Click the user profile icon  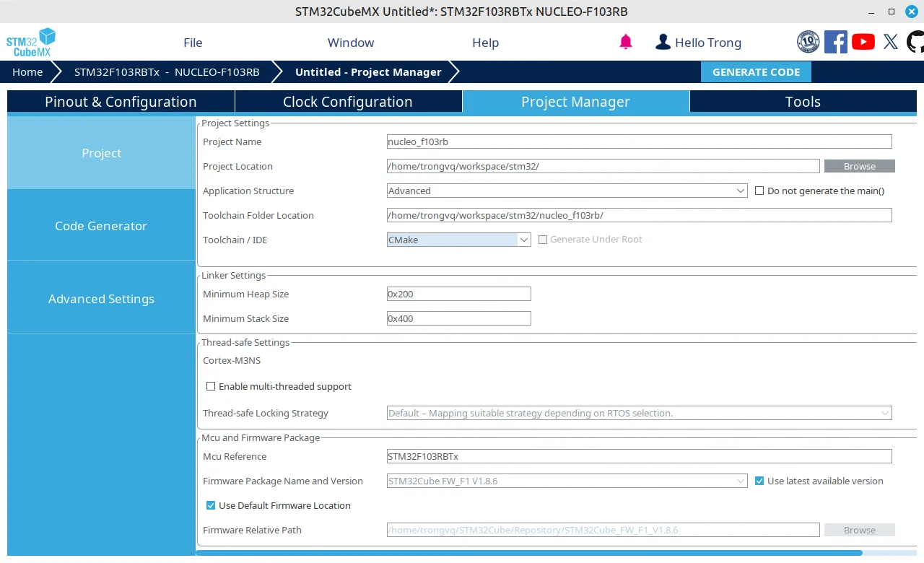point(663,42)
